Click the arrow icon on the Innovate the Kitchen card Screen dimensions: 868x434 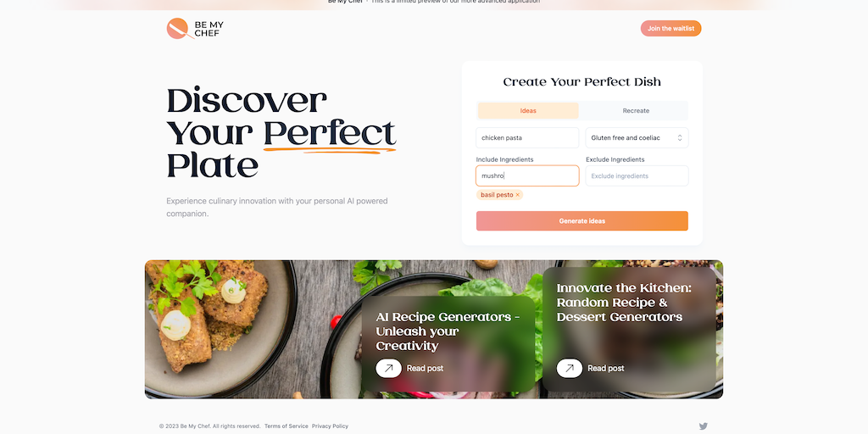click(x=569, y=368)
